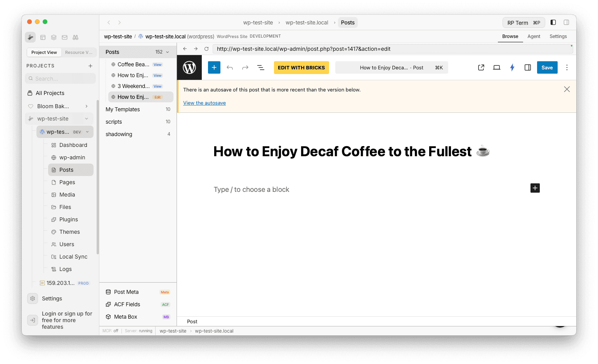
Task: Expand the Posts count dropdown
Action: [x=167, y=52]
